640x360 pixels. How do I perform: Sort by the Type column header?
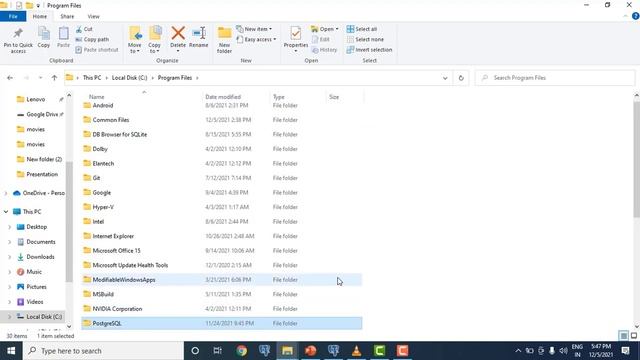(278, 97)
